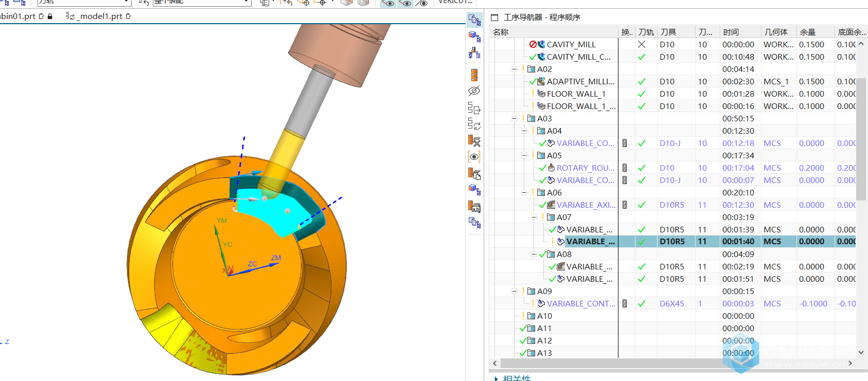868x381 pixels.
Task: Click the crossed-out eye hide icon
Action: coord(474,91)
